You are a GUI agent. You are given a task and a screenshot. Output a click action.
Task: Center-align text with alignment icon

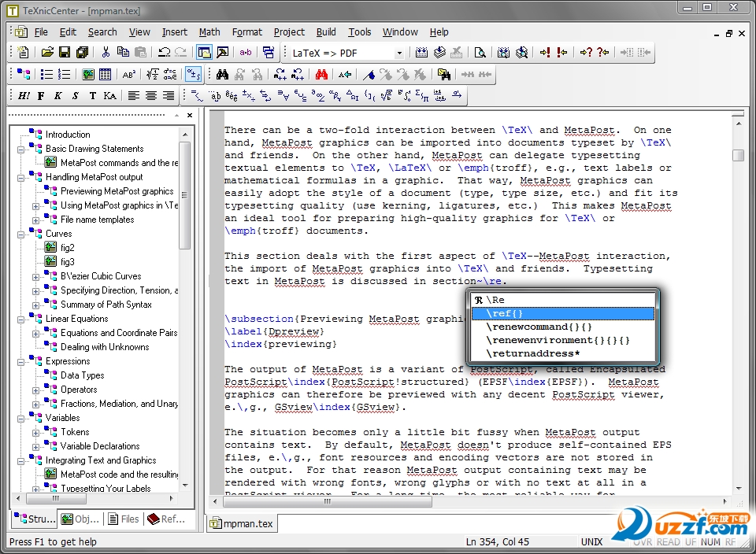(x=151, y=96)
